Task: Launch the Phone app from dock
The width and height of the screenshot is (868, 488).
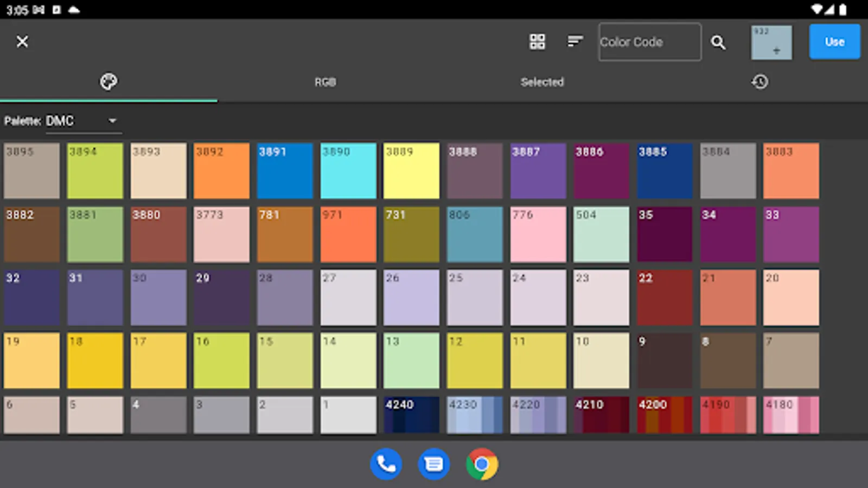Action: tap(386, 464)
